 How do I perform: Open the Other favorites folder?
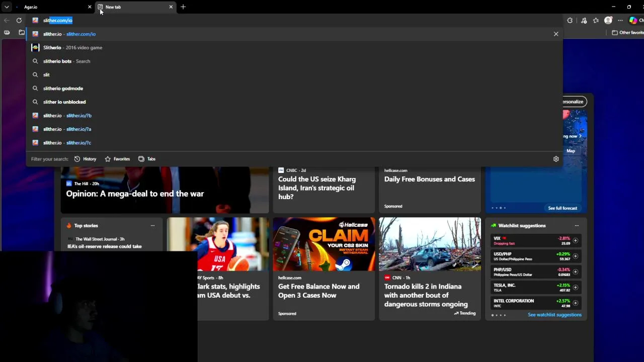pyautogui.click(x=628, y=33)
